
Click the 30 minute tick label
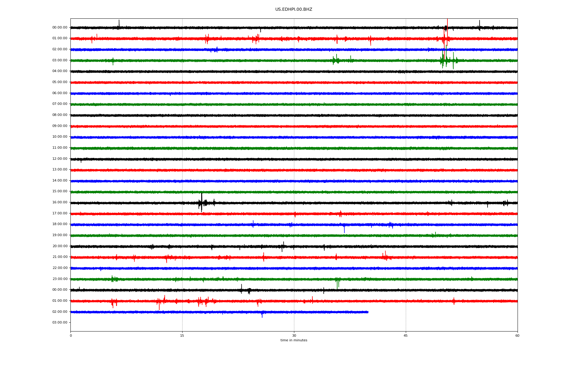tap(294, 336)
